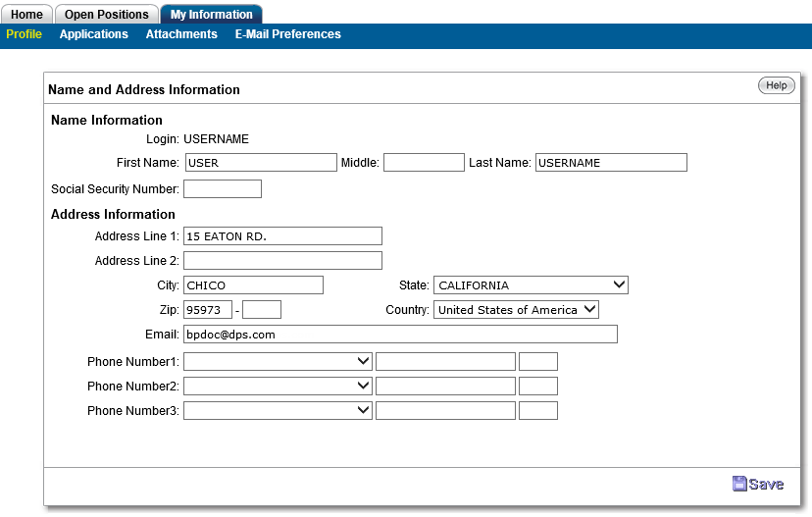This screenshot has width=812, height=517.
Task: Select the My Information tab
Action: pyautogui.click(x=211, y=15)
